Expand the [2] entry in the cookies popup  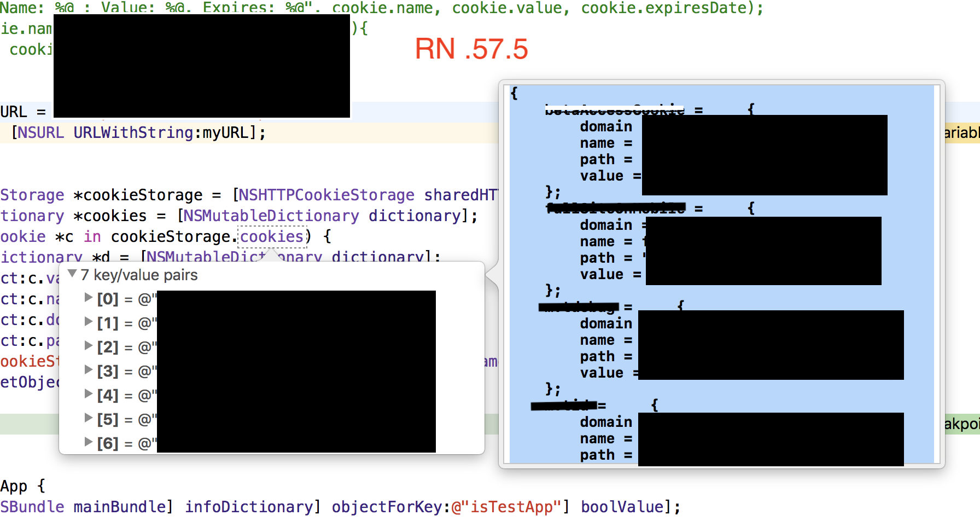[x=88, y=345]
